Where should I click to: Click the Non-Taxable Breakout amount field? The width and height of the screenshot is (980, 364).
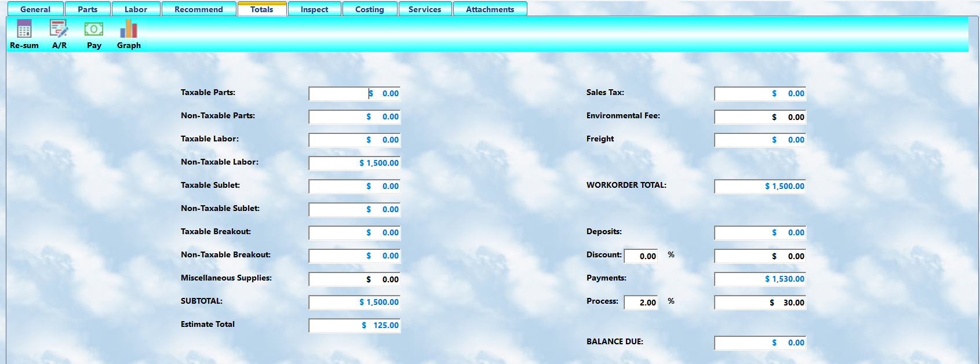coord(355,256)
